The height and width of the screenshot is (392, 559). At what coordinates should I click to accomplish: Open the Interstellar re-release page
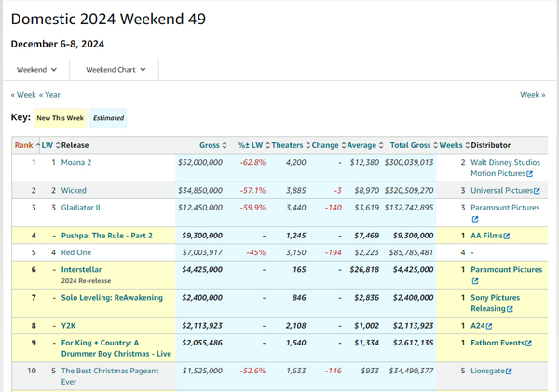coord(81,270)
